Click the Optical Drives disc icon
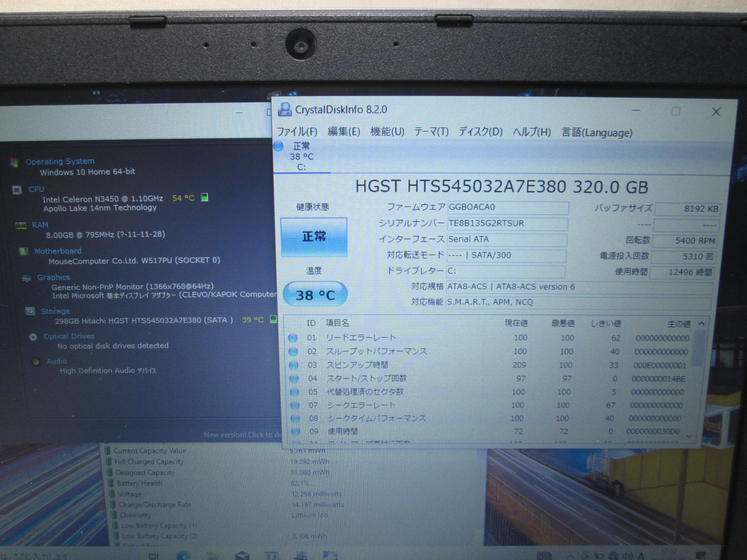 [x=33, y=337]
